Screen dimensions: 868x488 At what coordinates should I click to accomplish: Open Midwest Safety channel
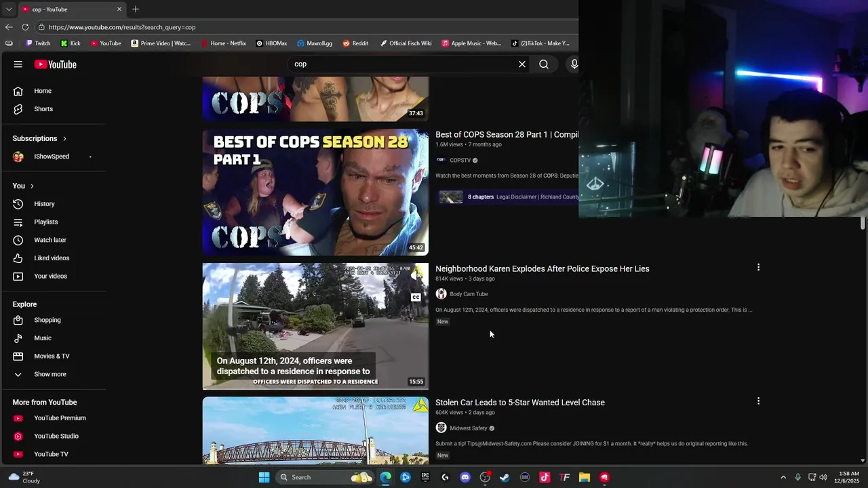click(469, 428)
